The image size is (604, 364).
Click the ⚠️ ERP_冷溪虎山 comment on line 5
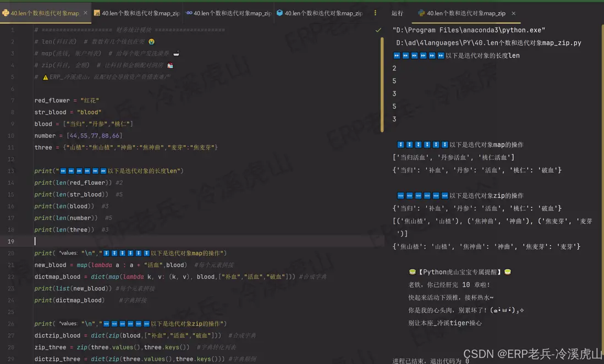(102, 77)
